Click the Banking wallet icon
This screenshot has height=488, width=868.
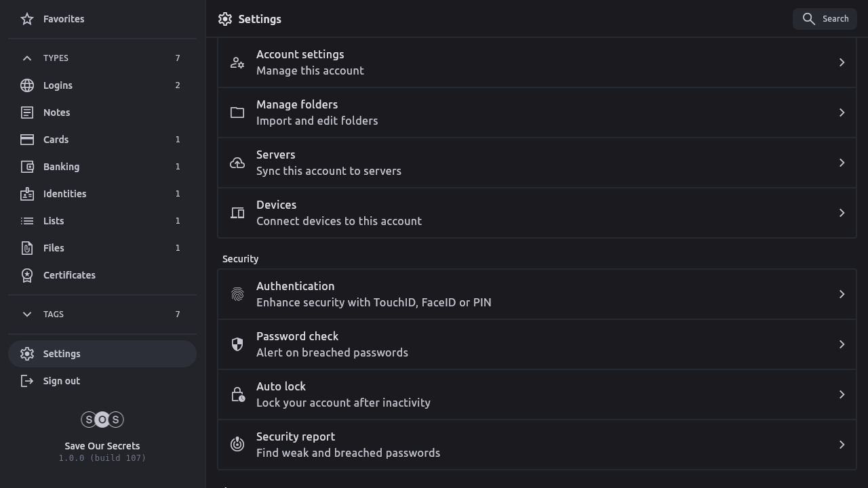click(x=27, y=167)
